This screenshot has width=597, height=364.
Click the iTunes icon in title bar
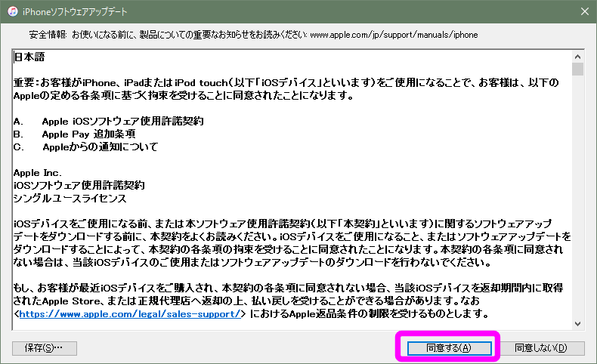tap(13, 11)
